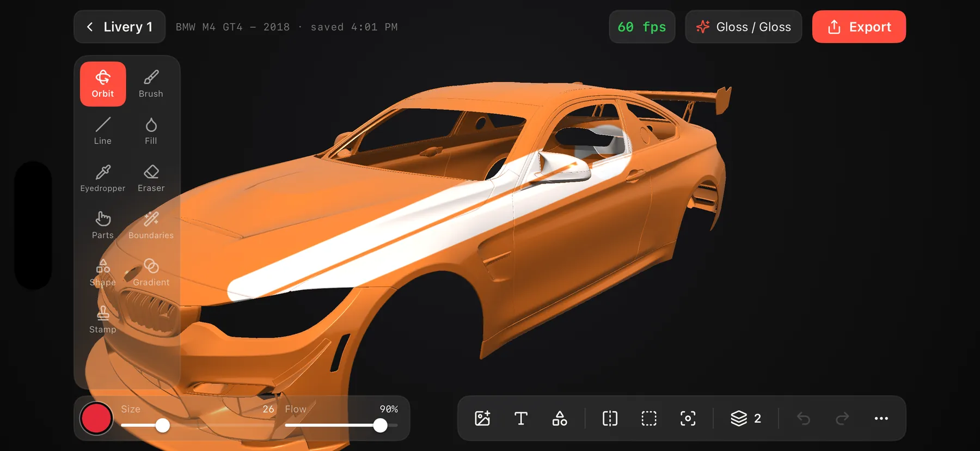
Task: Select the Orbit tool
Action: coord(103,84)
